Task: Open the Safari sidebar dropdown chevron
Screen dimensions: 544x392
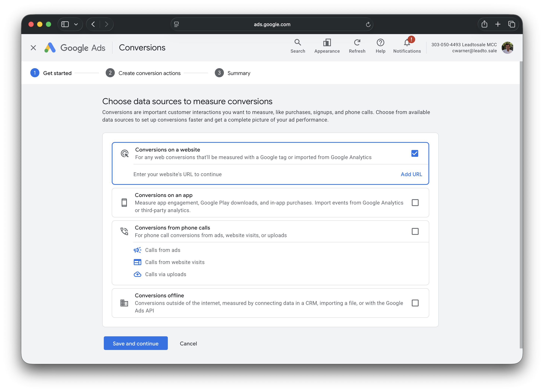Action: pyautogui.click(x=76, y=24)
